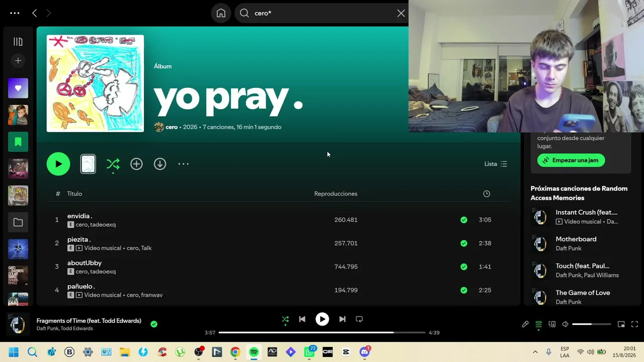
Task: Select Motherboard in the upcoming queue
Action: (581, 243)
